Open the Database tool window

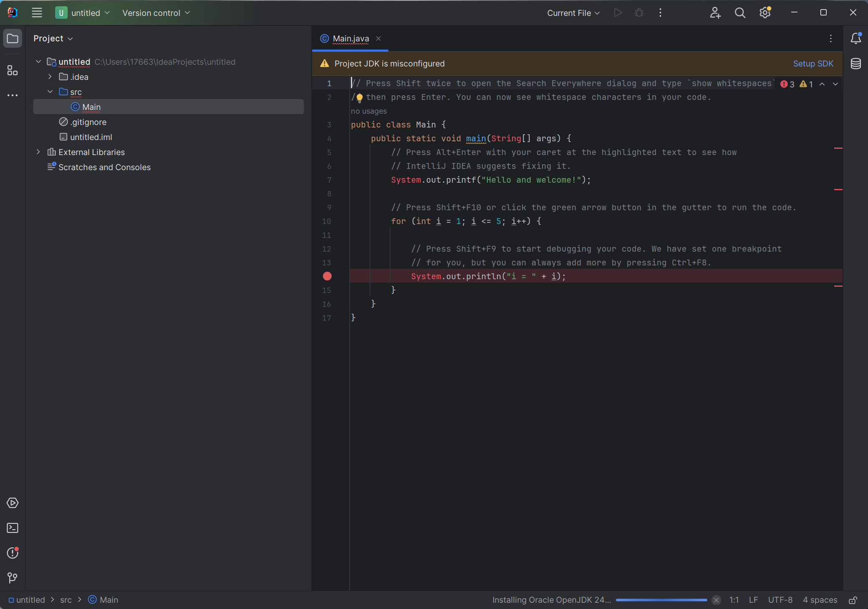pyautogui.click(x=855, y=64)
